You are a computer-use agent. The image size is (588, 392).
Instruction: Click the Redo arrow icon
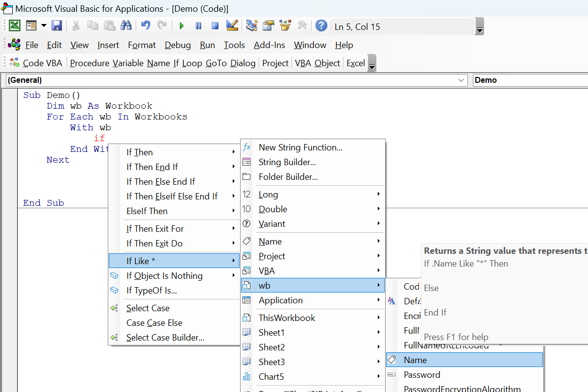pyautogui.click(x=162, y=26)
